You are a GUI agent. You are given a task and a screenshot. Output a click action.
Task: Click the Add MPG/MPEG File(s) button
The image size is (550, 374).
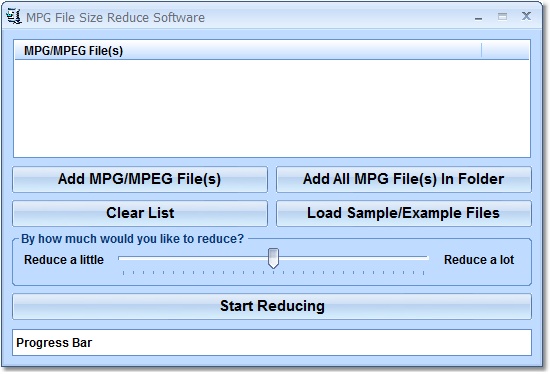(140, 179)
